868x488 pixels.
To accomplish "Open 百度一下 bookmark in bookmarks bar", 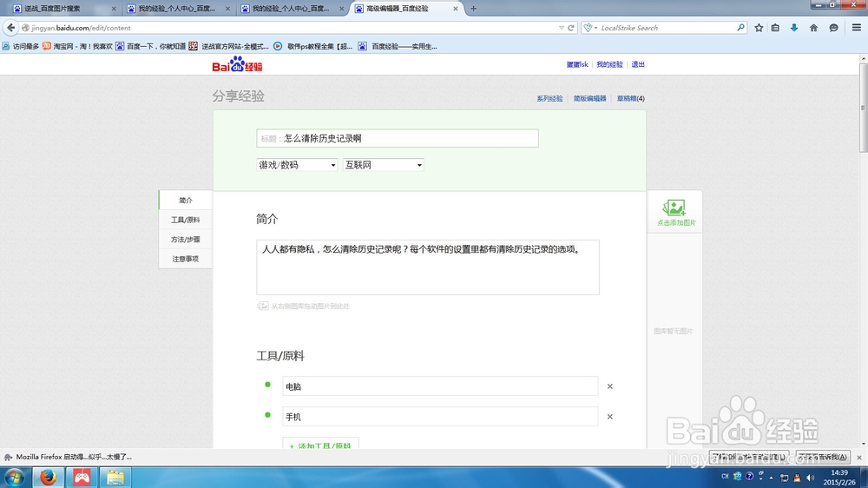I will (150, 47).
